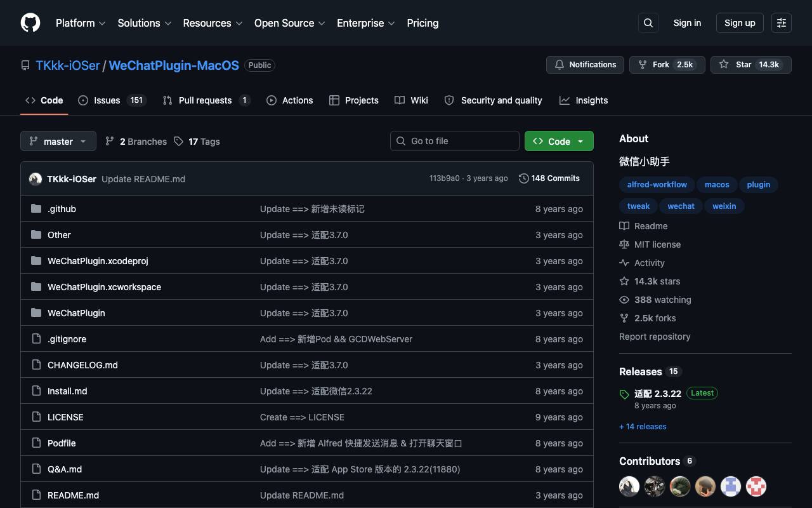Open the Pricing link
The width and height of the screenshot is (812, 508).
422,23
